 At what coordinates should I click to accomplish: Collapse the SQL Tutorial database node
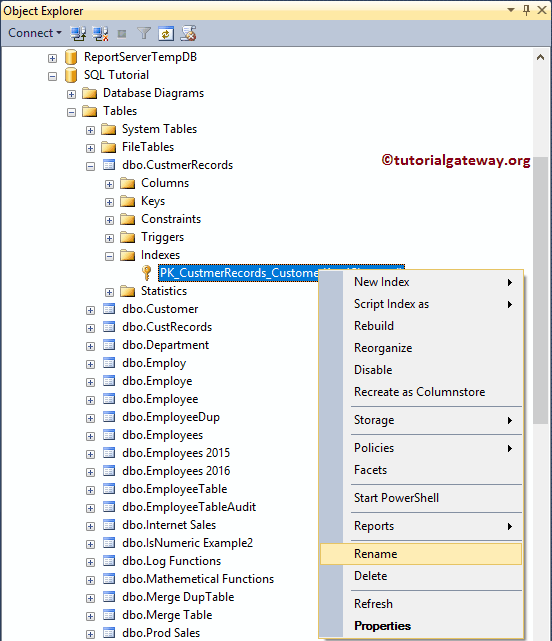click(52, 76)
